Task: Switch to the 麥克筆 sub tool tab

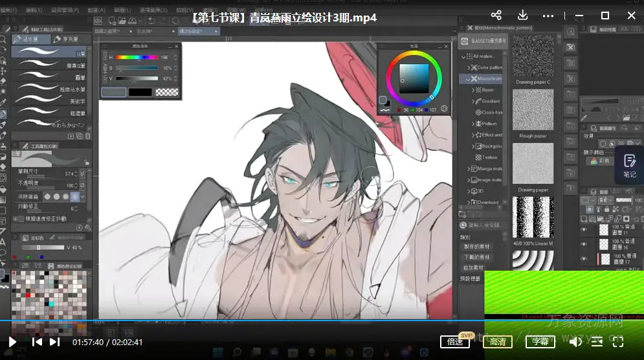Action: click(x=72, y=39)
